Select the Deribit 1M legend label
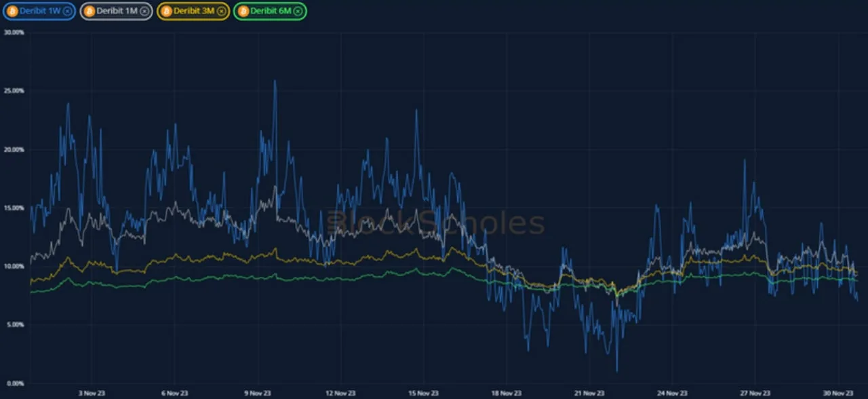 pos(117,11)
